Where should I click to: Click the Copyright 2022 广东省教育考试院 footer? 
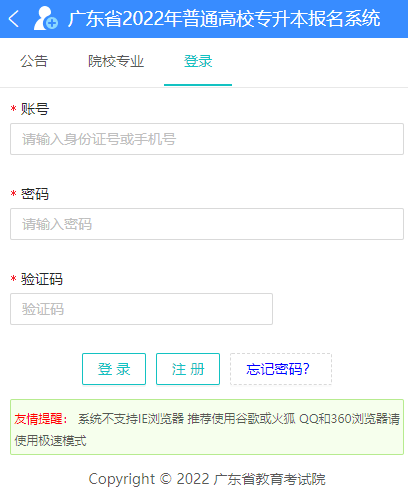[207, 479]
